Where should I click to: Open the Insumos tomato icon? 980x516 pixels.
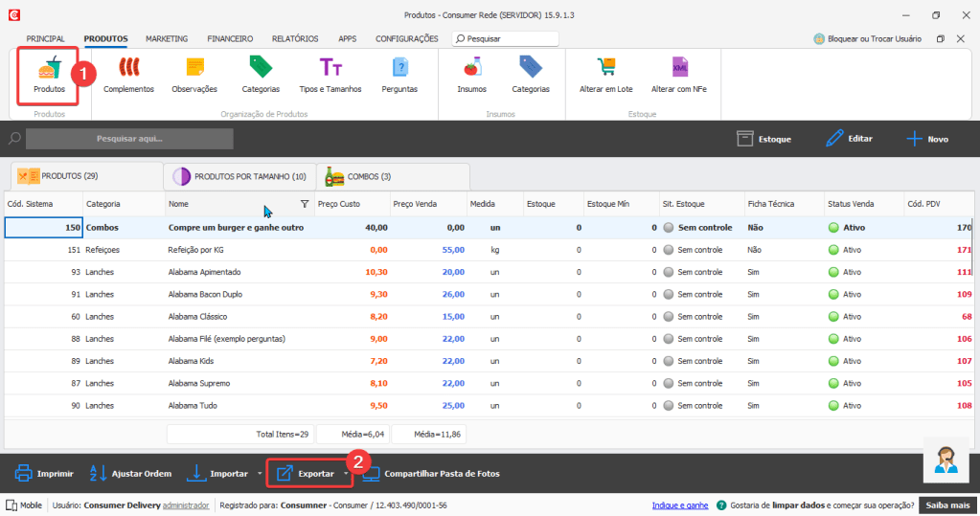[471, 69]
